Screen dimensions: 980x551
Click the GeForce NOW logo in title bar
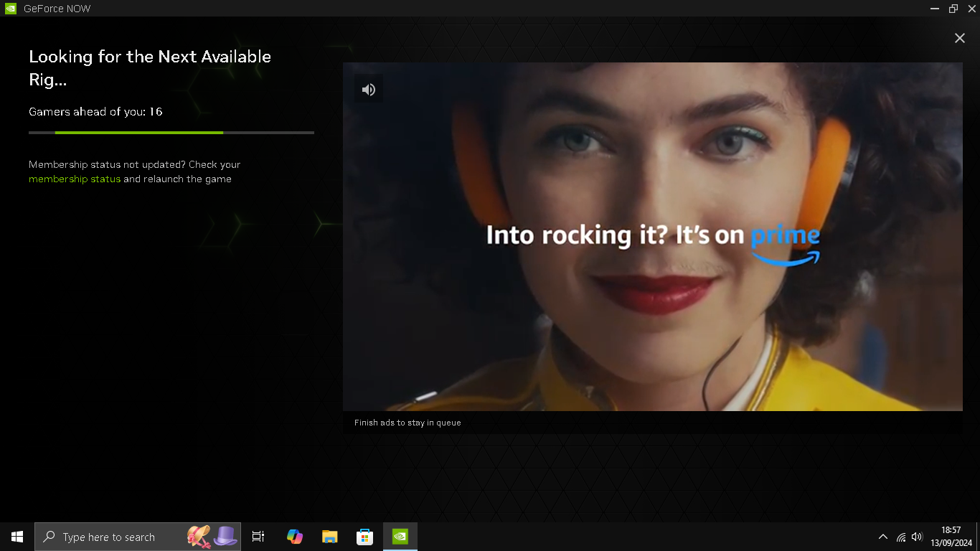point(11,9)
